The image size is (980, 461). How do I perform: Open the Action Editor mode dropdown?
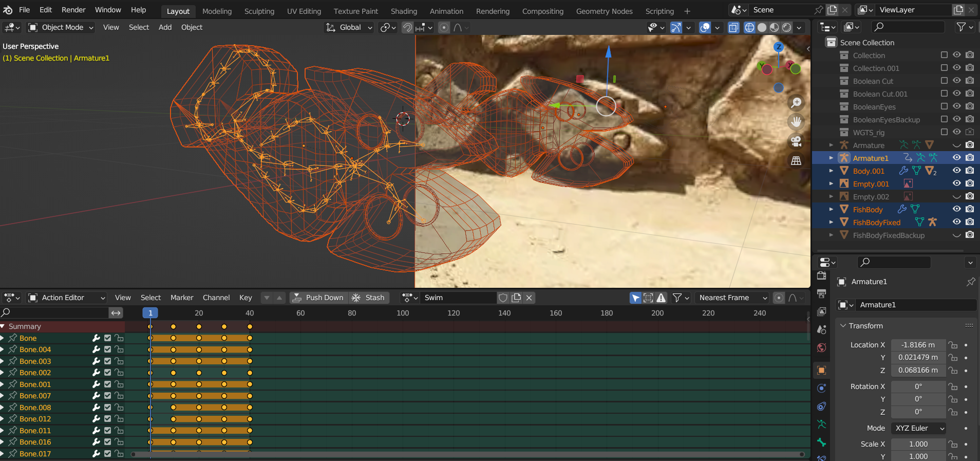tap(67, 298)
